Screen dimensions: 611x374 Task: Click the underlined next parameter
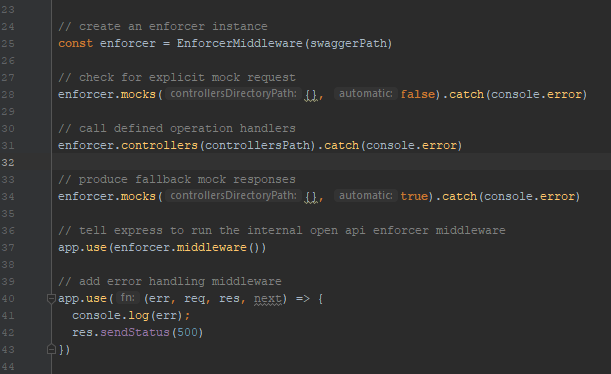point(268,299)
